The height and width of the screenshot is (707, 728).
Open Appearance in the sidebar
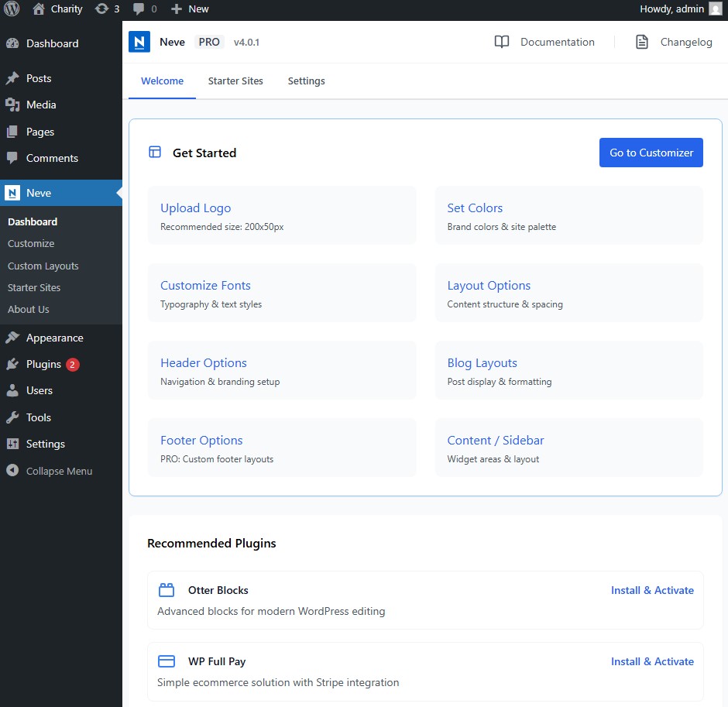coord(54,338)
